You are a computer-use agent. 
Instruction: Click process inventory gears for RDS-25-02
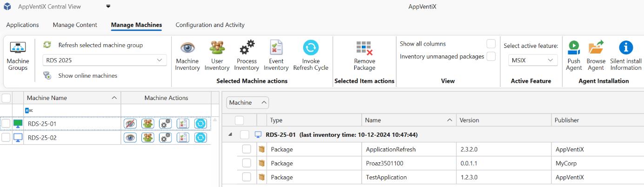[x=165, y=138]
